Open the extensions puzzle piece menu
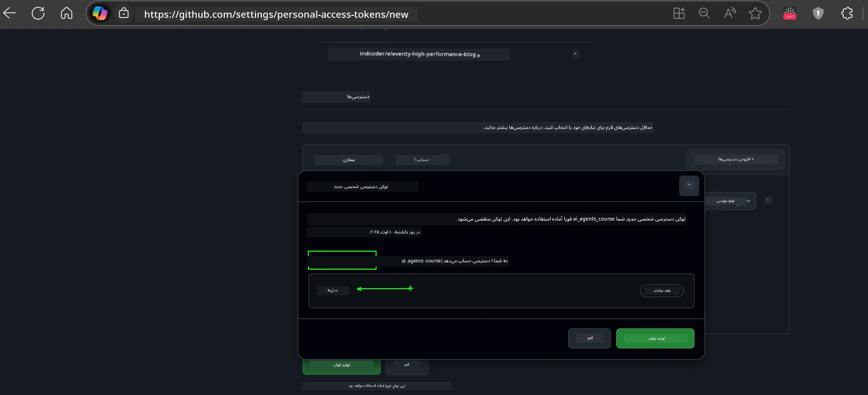868x395 pixels. tap(847, 14)
